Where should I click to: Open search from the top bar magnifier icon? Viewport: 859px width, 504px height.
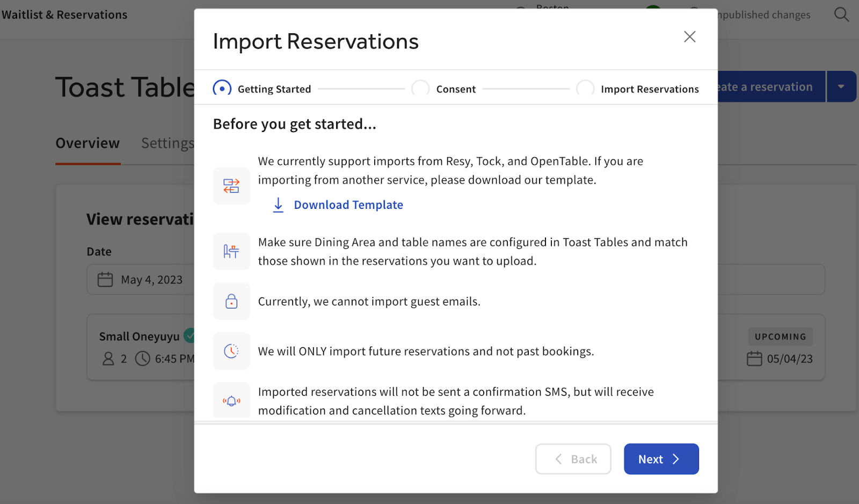coord(842,14)
